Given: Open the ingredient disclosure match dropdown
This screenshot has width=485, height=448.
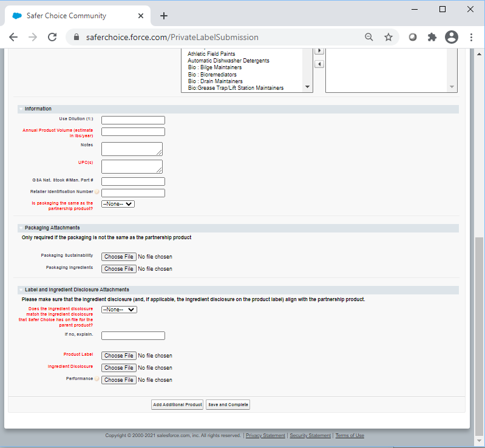Looking at the screenshot, I should pos(119,310).
